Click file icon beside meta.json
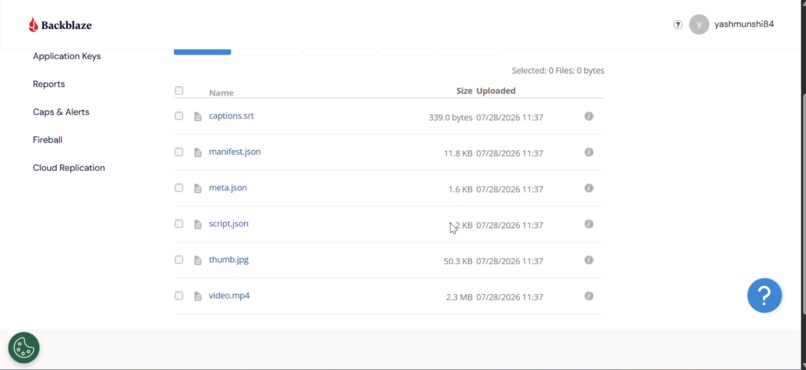Viewport: 806px width, 370px height. coord(197,189)
